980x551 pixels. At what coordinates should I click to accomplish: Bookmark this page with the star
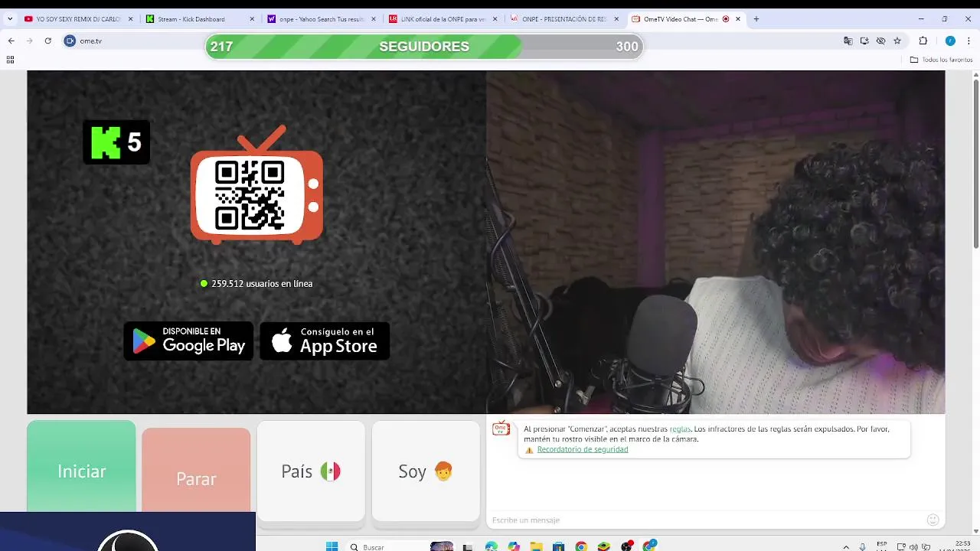click(x=897, y=41)
